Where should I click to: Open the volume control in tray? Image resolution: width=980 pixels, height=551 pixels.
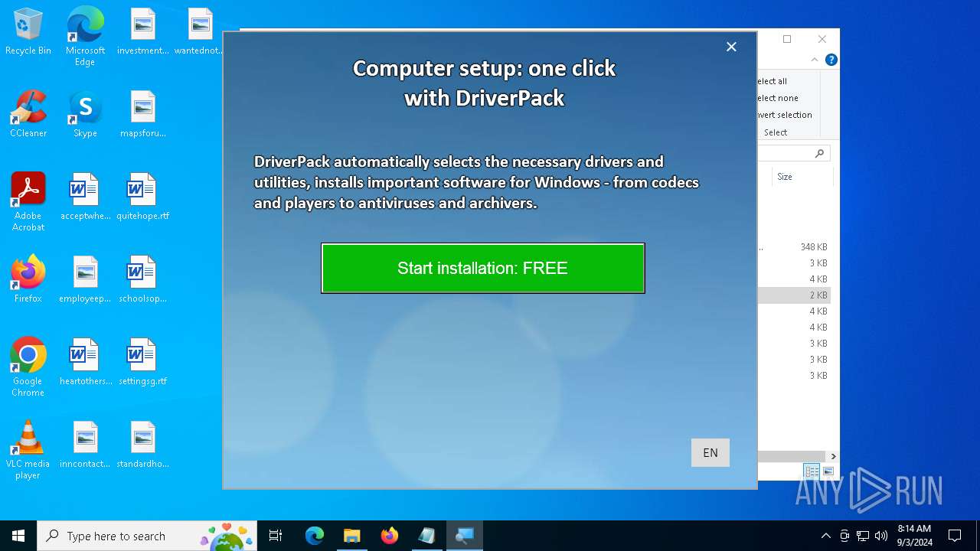[881, 536]
